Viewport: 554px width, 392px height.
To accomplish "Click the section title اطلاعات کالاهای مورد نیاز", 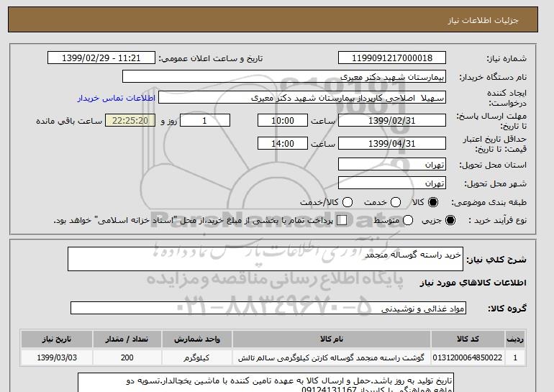I will pos(473,283).
